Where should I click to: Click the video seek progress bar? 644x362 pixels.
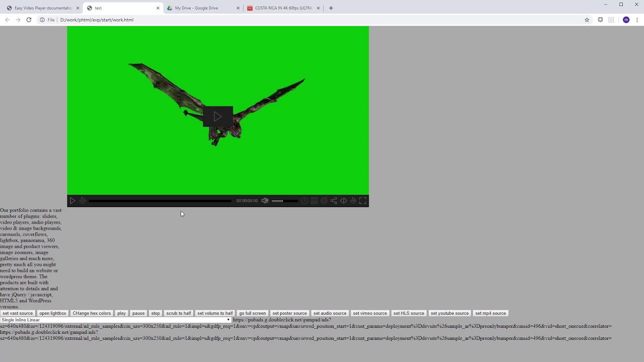click(160, 201)
